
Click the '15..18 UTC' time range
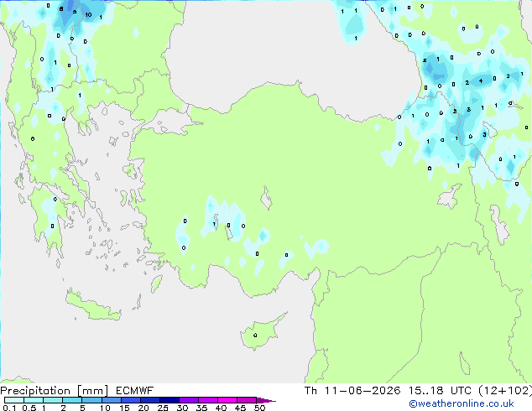tap(440, 391)
